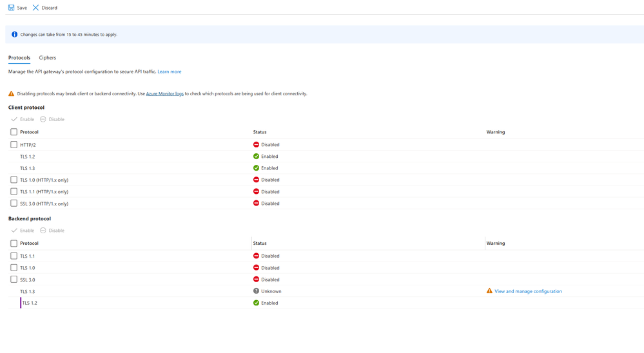Click the Discard X icon
Screen dimensions: 644x353
pyautogui.click(x=35, y=8)
